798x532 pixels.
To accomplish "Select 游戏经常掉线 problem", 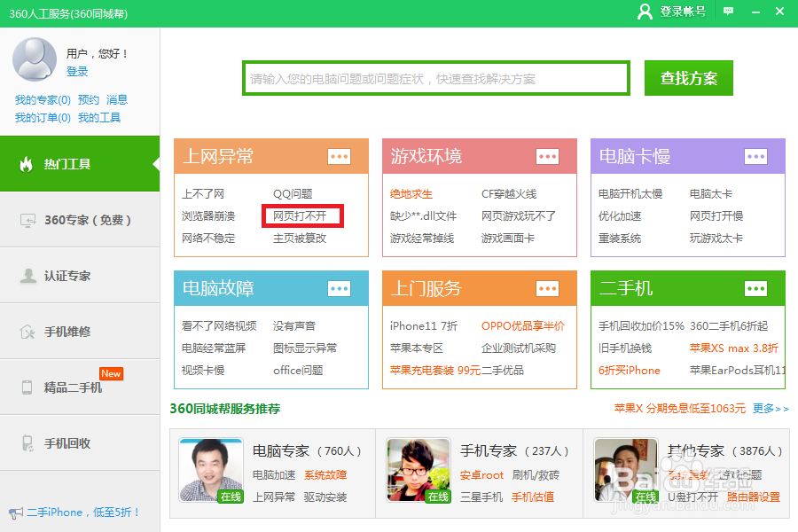I will click(x=422, y=239).
